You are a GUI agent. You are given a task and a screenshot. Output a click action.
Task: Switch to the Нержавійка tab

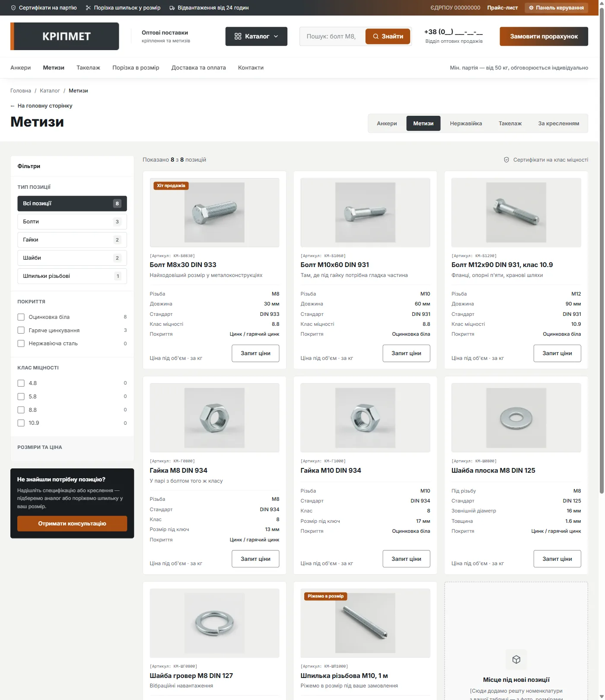(466, 124)
